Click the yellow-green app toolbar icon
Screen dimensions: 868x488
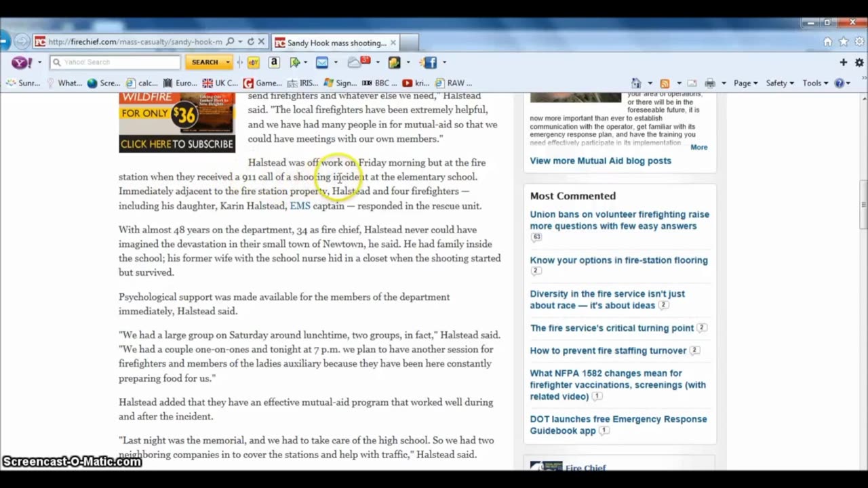(395, 62)
